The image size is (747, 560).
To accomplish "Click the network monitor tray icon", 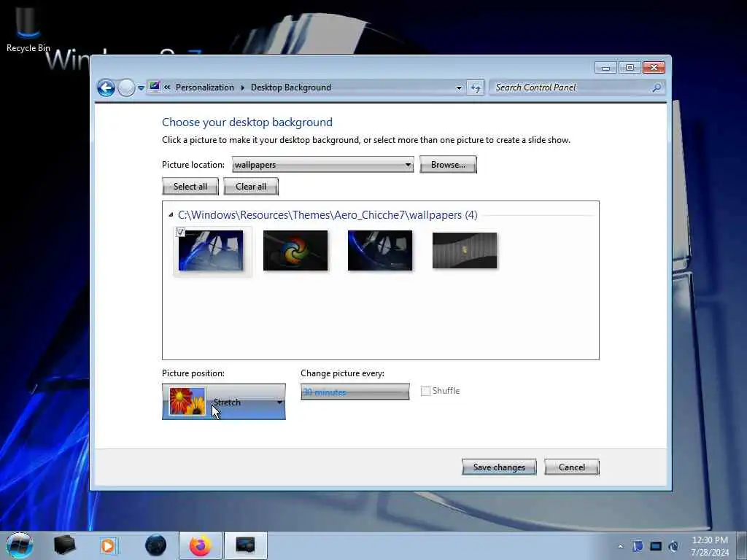I will pyautogui.click(x=656, y=546).
